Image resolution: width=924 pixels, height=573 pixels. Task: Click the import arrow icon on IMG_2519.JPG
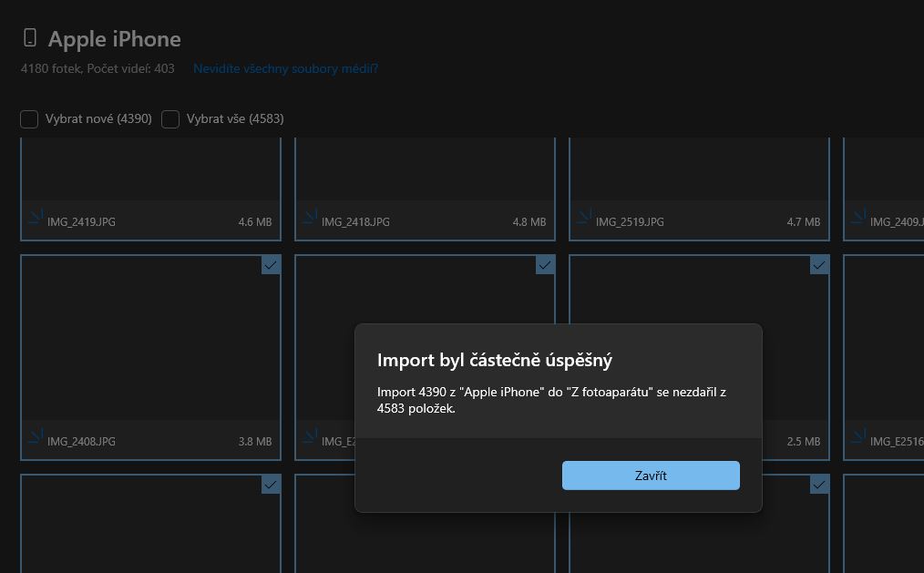[x=583, y=217]
